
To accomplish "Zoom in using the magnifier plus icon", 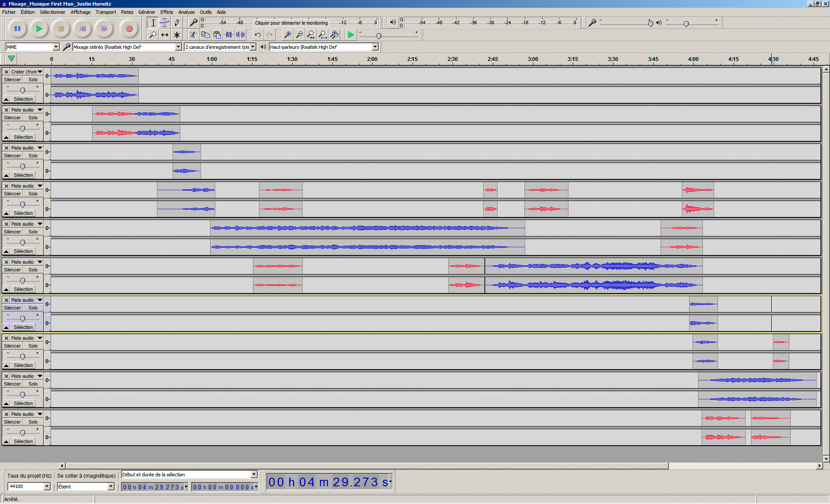I will [x=287, y=35].
